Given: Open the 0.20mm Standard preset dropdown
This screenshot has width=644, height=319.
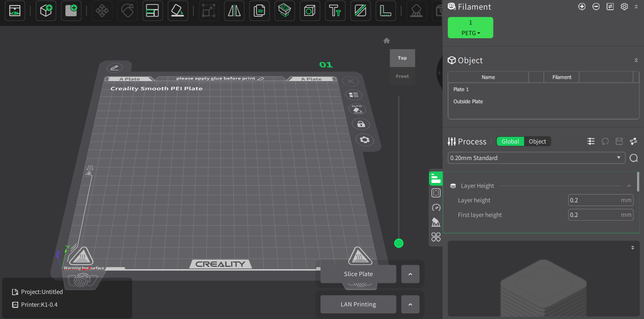Looking at the screenshot, I should [x=536, y=158].
